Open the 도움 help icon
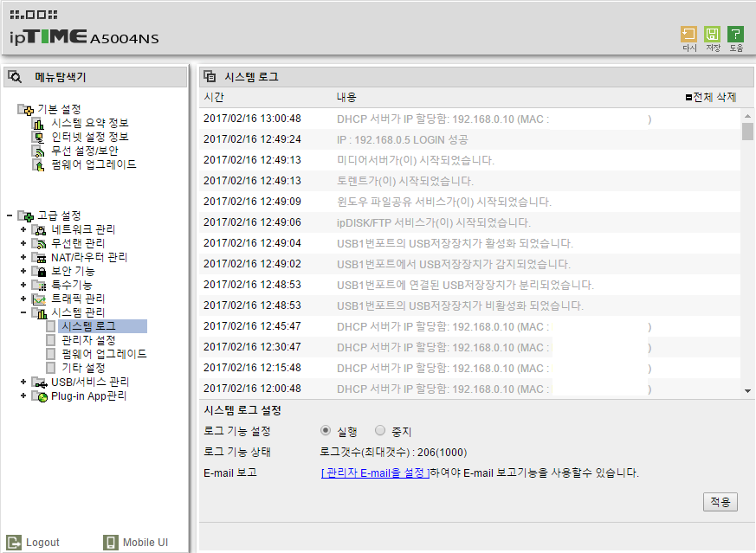This screenshot has width=756, height=553. (x=735, y=35)
